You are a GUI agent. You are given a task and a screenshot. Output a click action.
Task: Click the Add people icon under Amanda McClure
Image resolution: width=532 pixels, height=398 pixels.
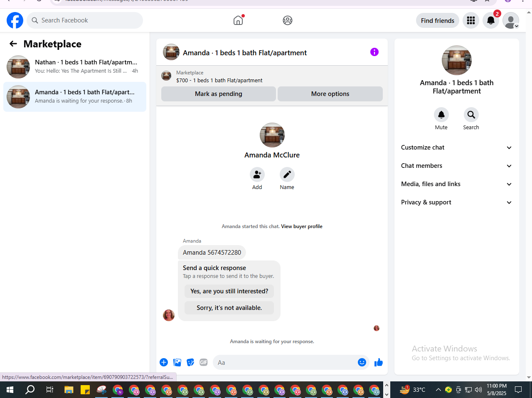coord(257,174)
